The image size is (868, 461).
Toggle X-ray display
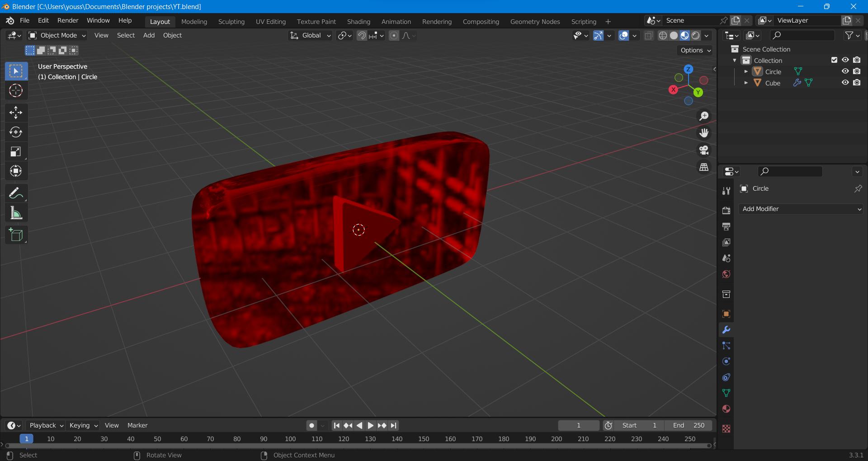click(x=648, y=35)
